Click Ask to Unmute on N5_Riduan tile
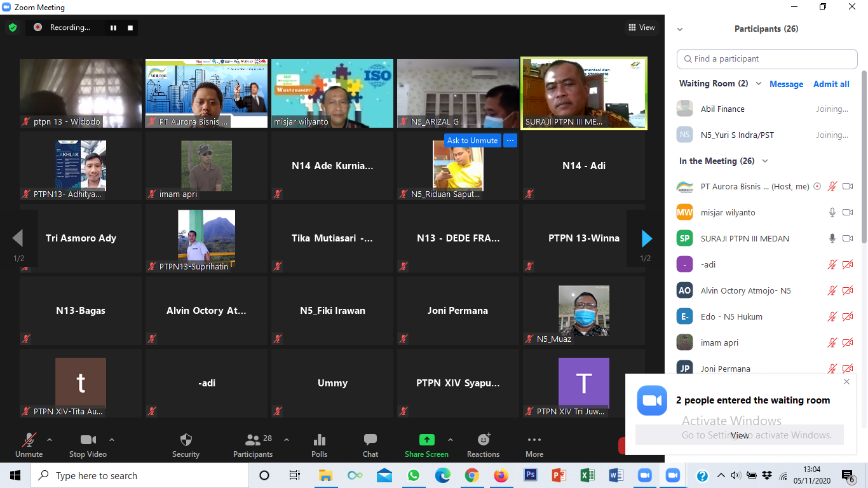The width and height of the screenshot is (868, 488). (472, 140)
